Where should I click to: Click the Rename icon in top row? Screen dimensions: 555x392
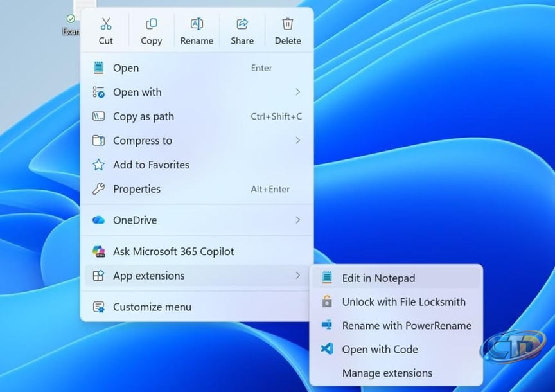pyautogui.click(x=197, y=24)
